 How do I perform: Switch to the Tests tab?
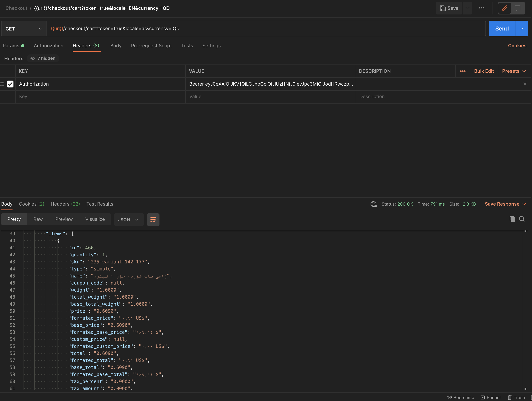187,46
